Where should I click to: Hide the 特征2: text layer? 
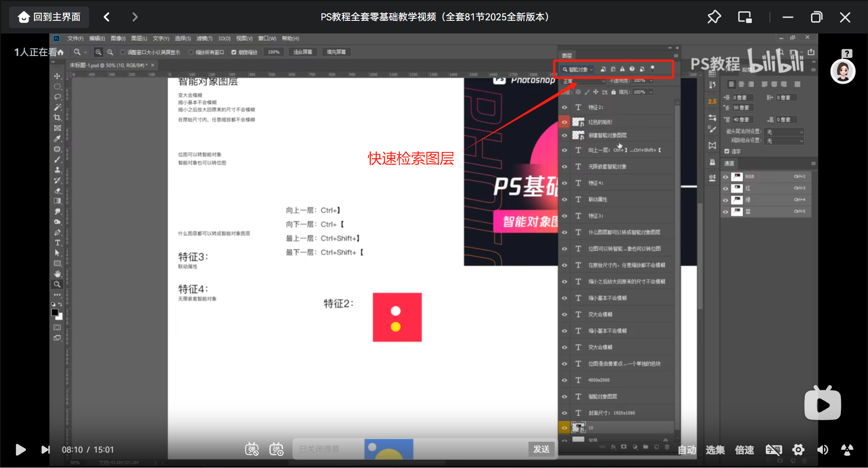[x=564, y=108]
